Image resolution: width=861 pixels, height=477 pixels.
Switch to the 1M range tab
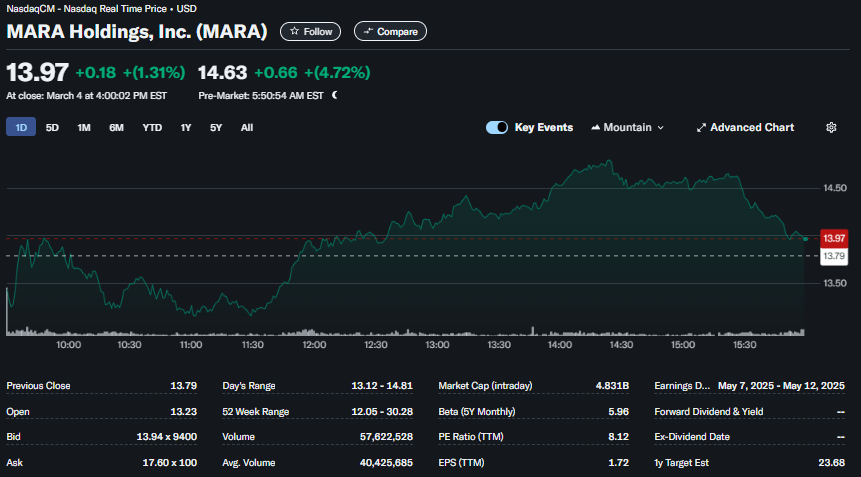[84, 127]
